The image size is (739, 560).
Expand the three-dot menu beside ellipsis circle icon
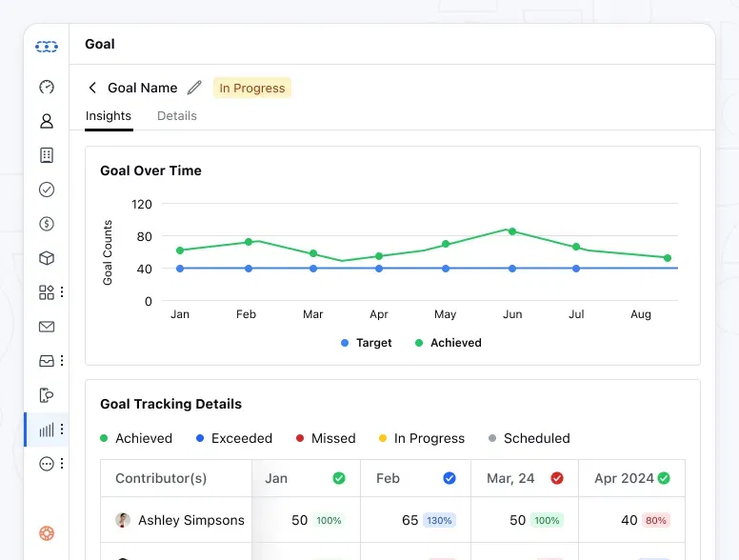click(x=62, y=464)
